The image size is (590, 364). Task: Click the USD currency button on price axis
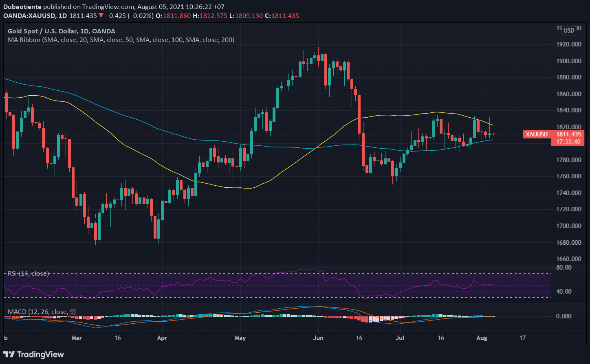(x=569, y=31)
